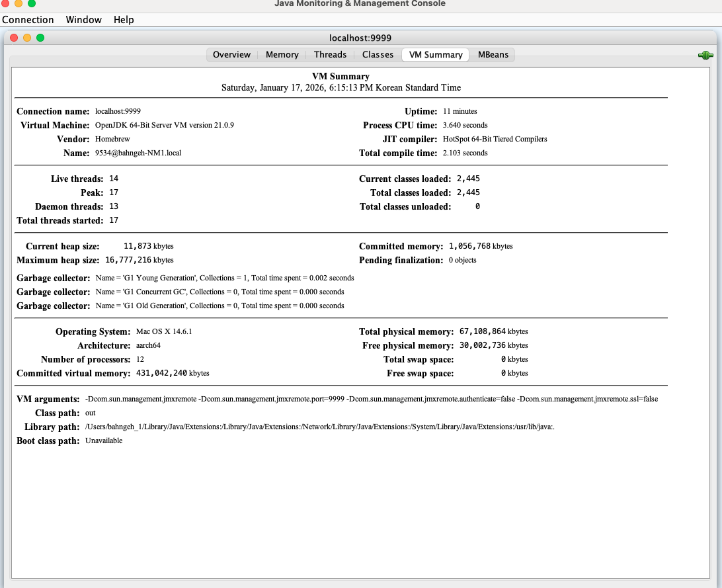Click the VM Summary heading

[x=341, y=77]
